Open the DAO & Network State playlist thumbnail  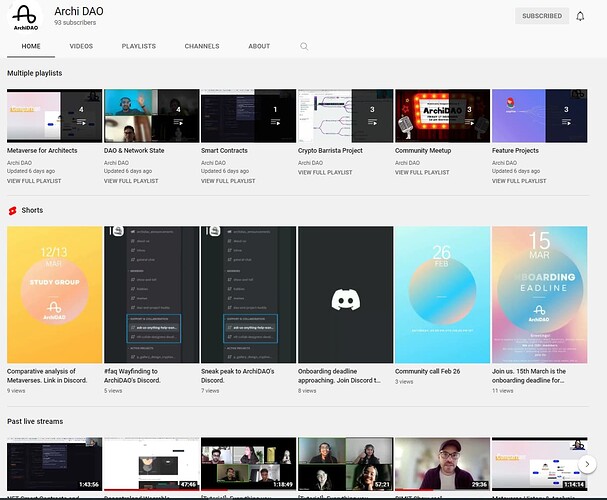click(x=151, y=116)
